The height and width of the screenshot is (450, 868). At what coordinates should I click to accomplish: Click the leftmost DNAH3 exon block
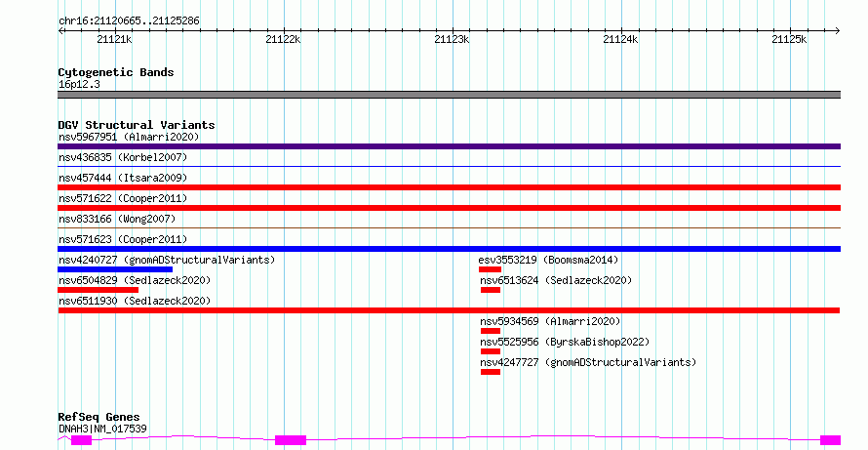coord(81,440)
